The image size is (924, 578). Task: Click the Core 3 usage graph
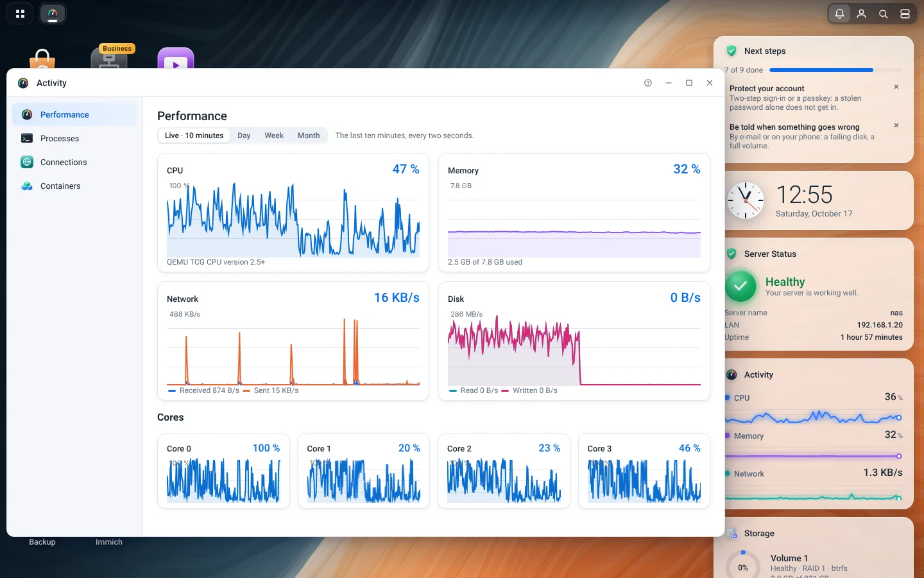pos(644,480)
